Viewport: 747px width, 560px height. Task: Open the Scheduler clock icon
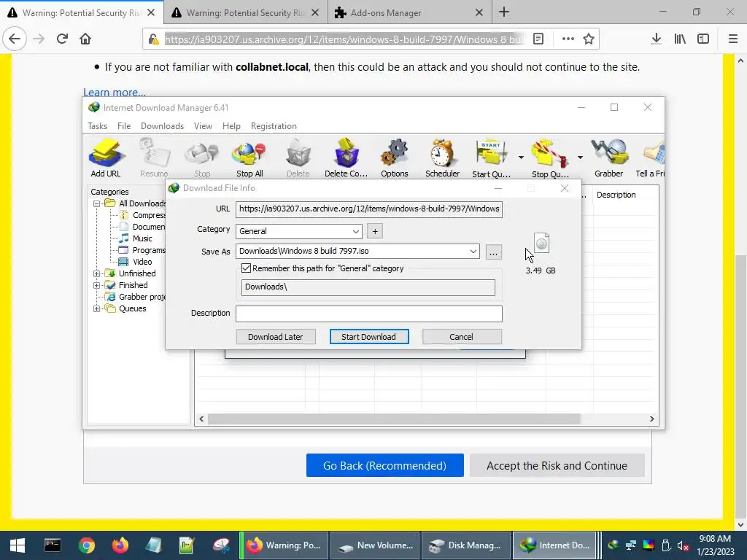pos(443,158)
